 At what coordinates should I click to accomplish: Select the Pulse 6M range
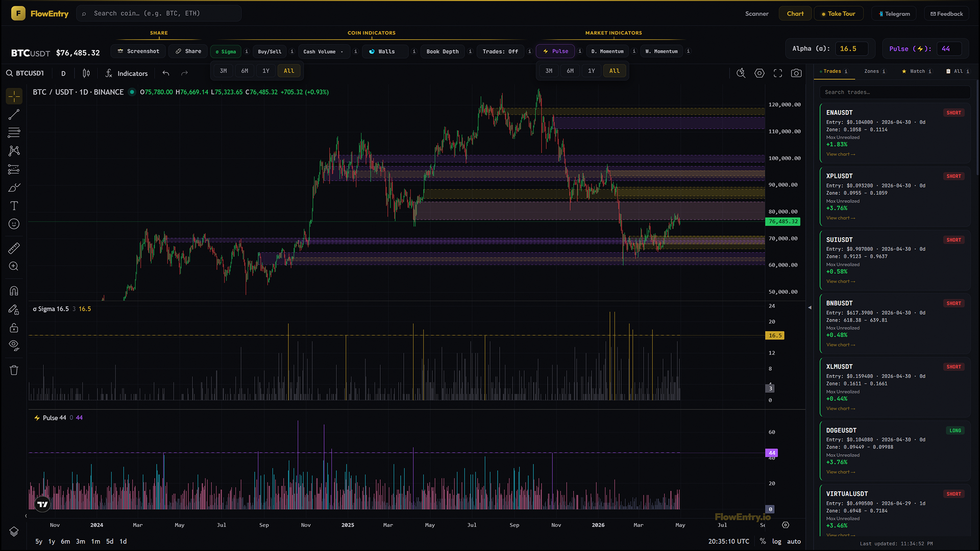[x=570, y=71]
